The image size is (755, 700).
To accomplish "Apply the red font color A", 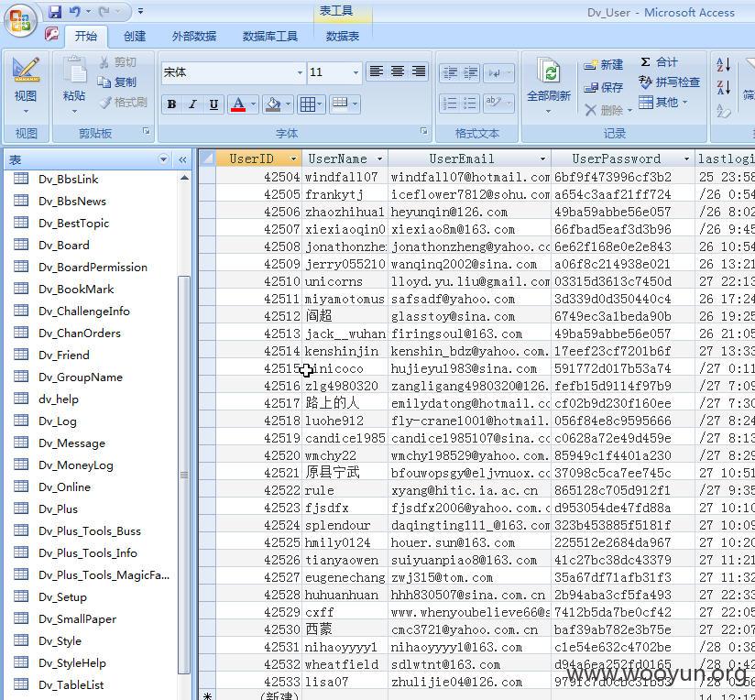I will pos(238,104).
